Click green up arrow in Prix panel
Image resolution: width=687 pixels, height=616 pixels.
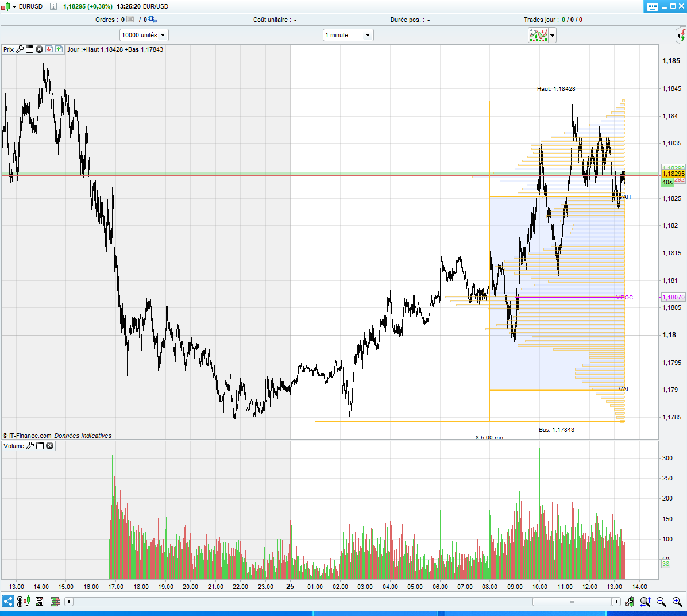[59, 49]
